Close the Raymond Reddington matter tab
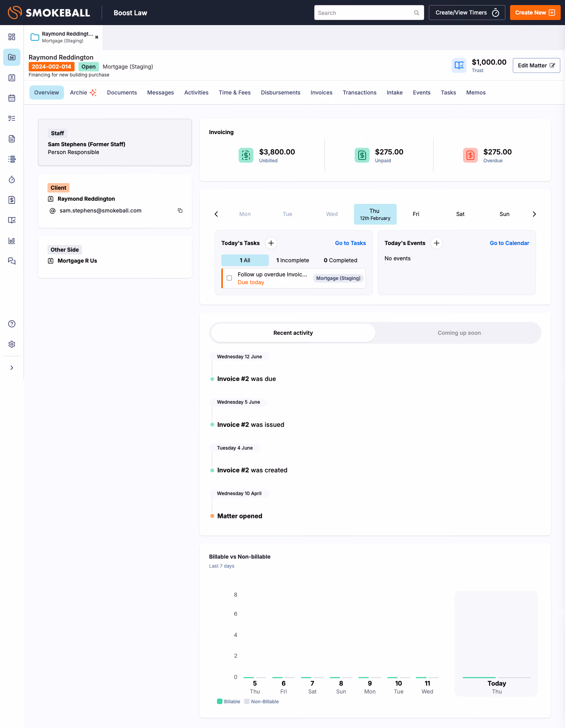The image size is (565, 728). click(x=97, y=37)
